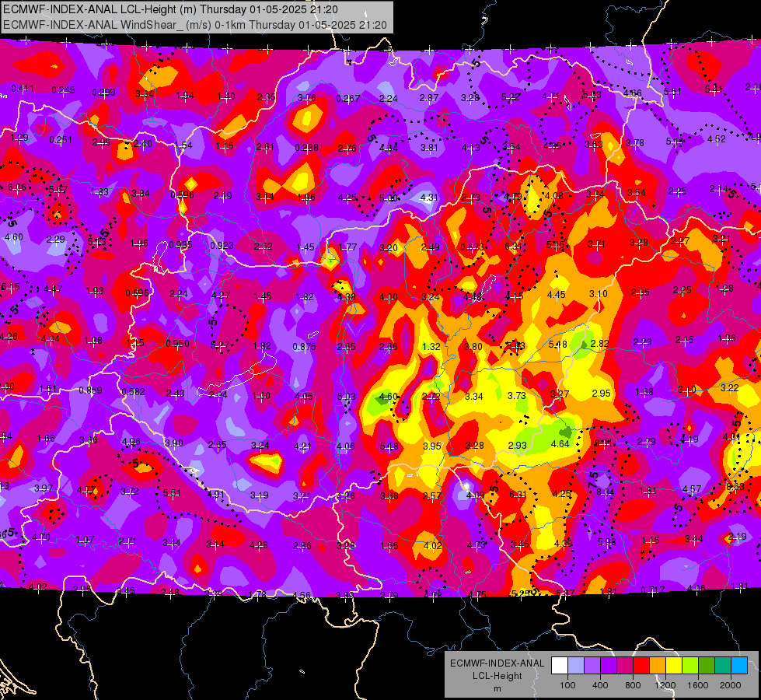Viewport: 761px width, 700px height.
Task: Click the 400 legend tick label
Action: pos(600,685)
